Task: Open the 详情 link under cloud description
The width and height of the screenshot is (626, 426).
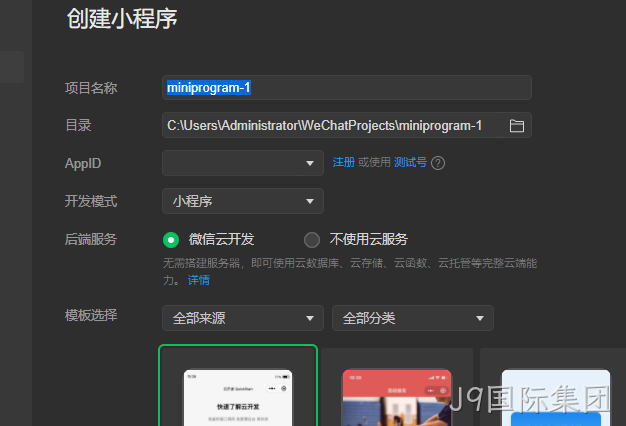Action: click(198, 280)
